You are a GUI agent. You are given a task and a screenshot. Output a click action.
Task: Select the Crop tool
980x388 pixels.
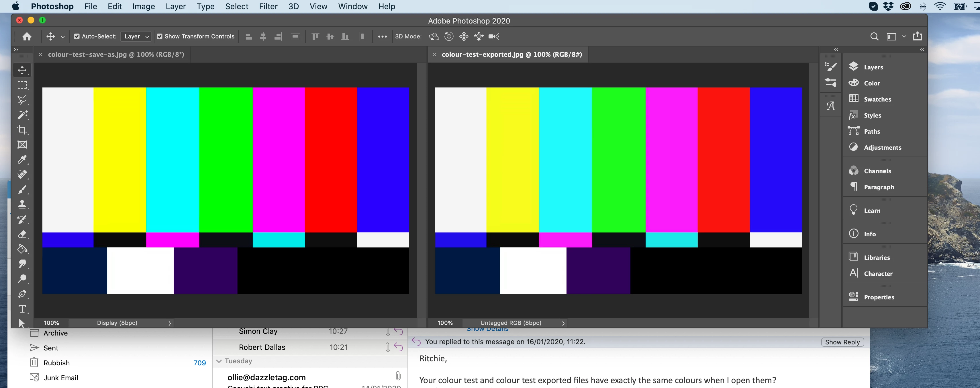point(22,130)
